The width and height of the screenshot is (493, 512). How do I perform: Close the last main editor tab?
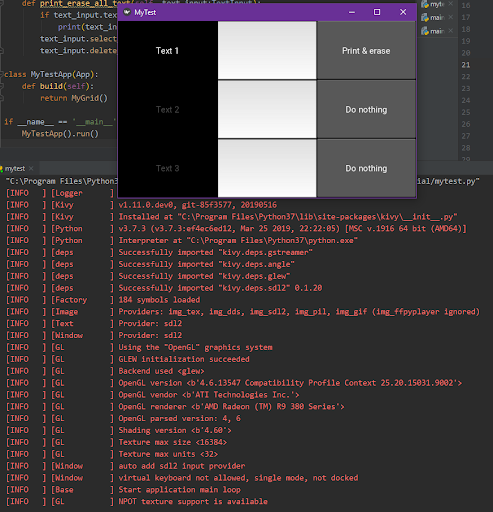point(450,31)
